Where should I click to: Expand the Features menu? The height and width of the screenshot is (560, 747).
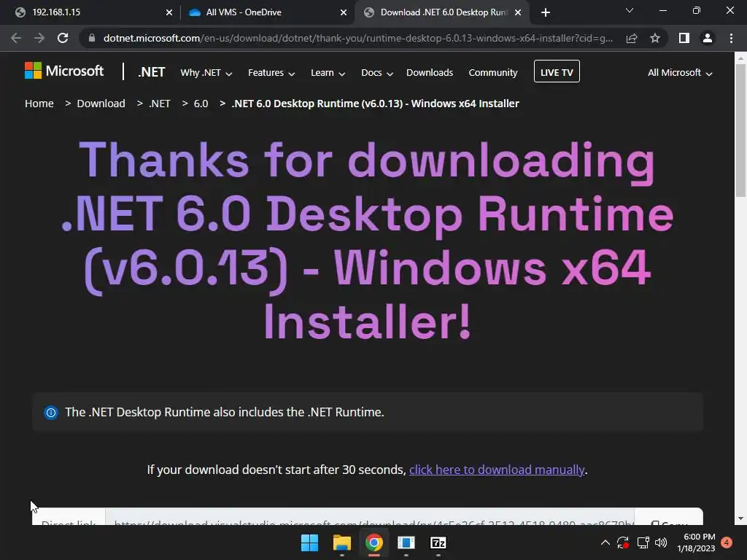(271, 73)
